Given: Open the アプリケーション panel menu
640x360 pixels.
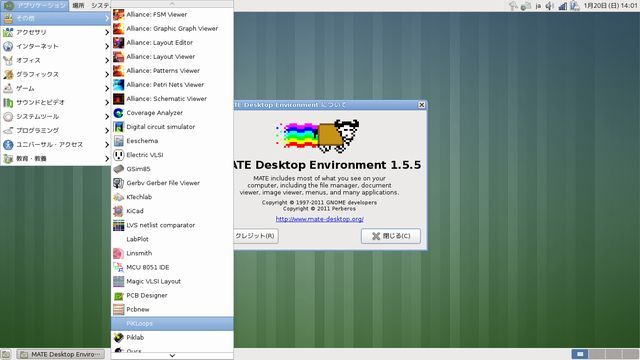Looking at the screenshot, I should click(35, 5).
